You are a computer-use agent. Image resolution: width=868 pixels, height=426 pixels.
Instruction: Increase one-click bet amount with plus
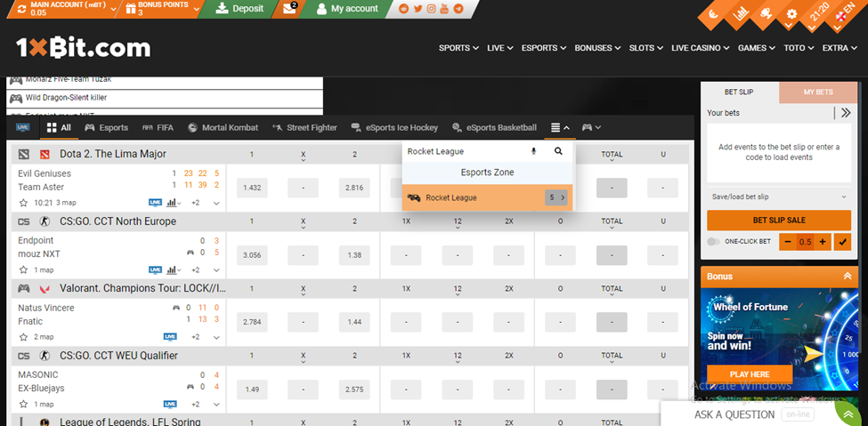pos(823,242)
